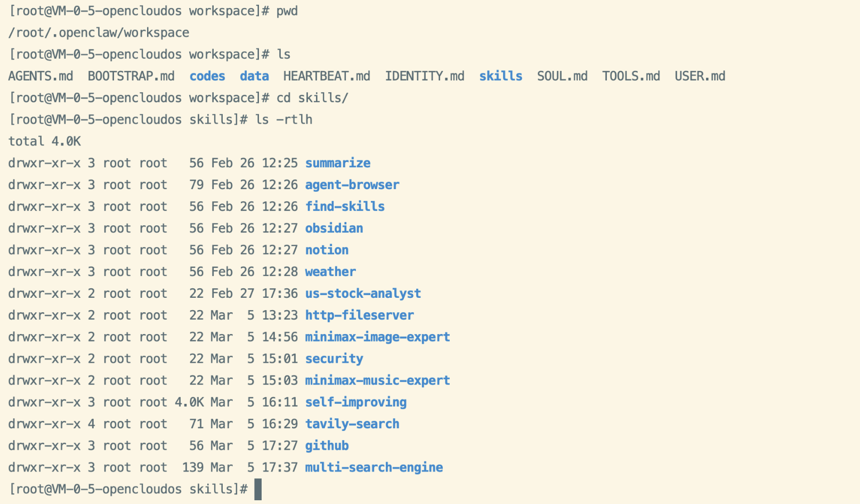The height and width of the screenshot is (504, 860).
Task: Click the summarize directory name
Action: [x=338, y=163]
